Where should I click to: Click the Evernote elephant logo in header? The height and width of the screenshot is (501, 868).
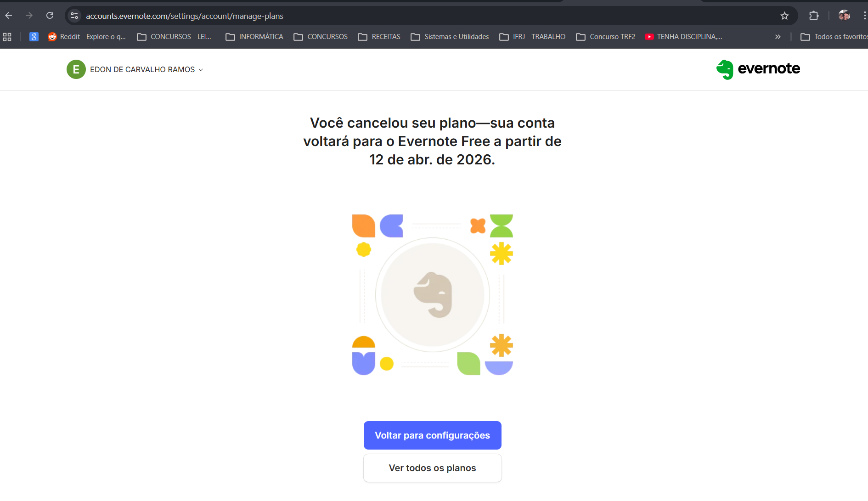725,69
